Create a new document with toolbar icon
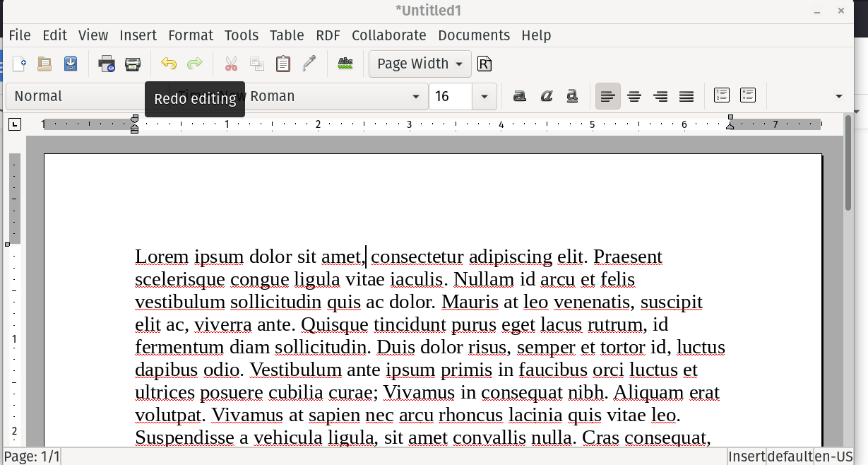The width and height of the screenshot is (868, 465). (x=19, y=64)
